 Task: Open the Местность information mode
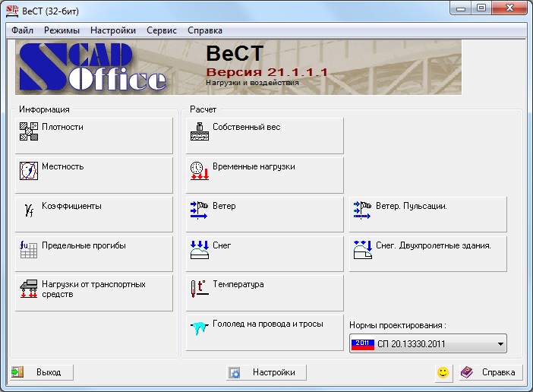94,175
